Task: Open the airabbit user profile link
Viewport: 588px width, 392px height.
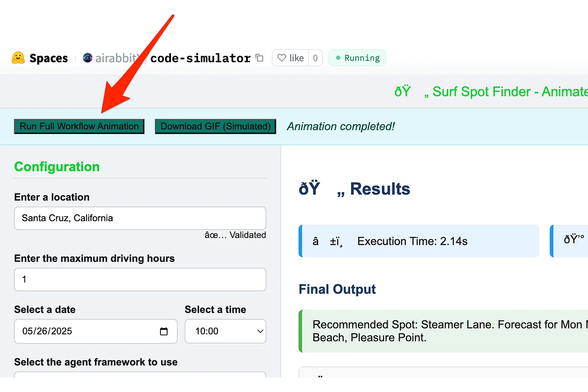Action: 116,58
